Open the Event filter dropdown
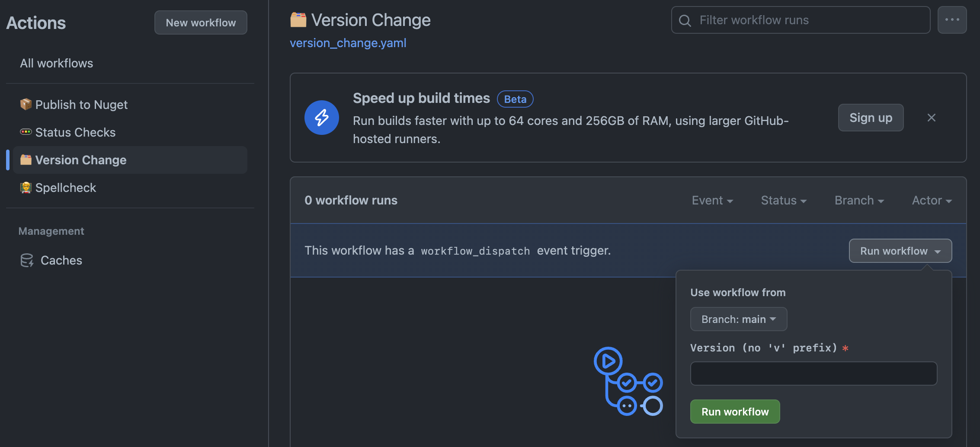 712,200
